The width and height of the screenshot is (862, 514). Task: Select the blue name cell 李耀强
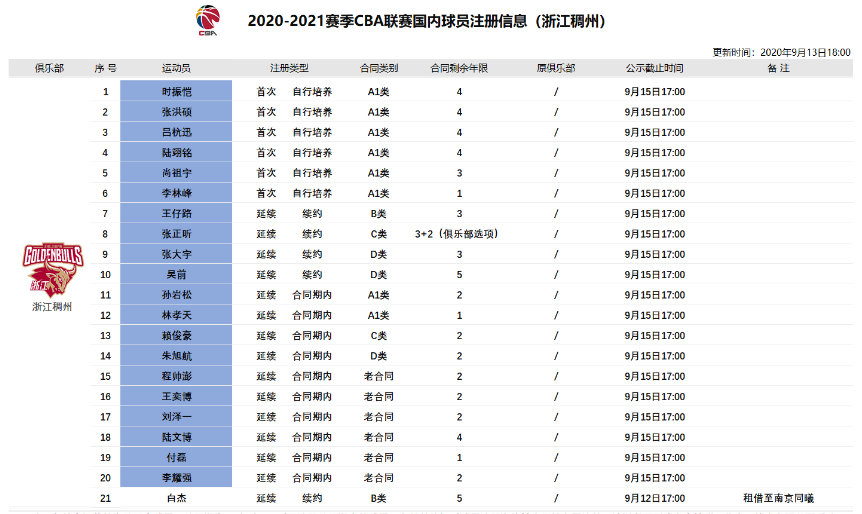(x=176, y=478)
